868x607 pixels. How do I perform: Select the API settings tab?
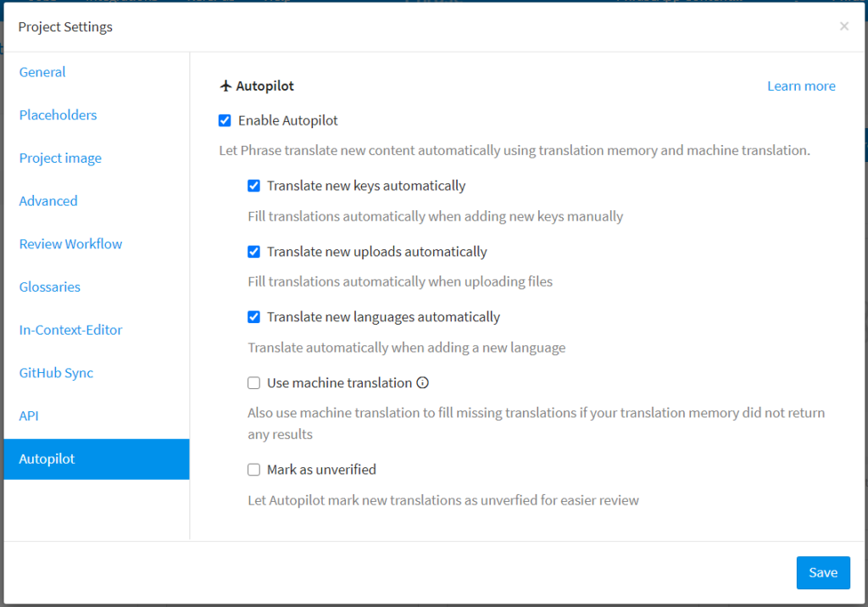point(29,416)
